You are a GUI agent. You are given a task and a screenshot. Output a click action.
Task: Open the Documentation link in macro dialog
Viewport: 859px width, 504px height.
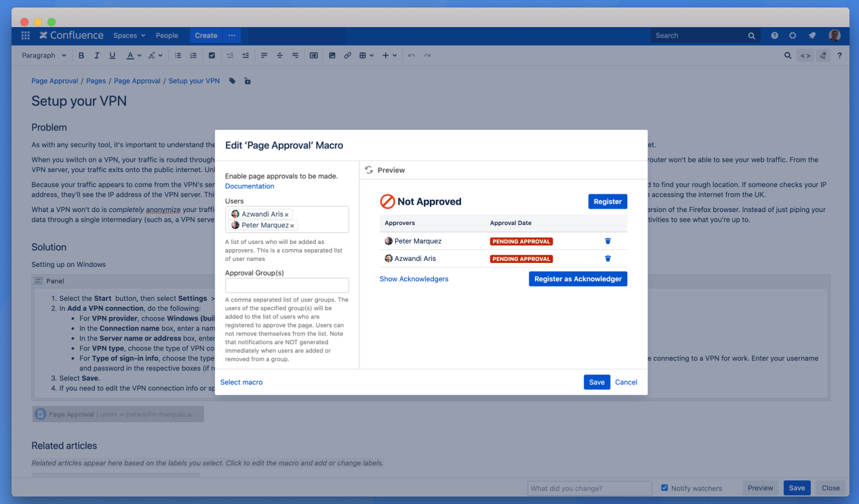click(x=249, y=186)
